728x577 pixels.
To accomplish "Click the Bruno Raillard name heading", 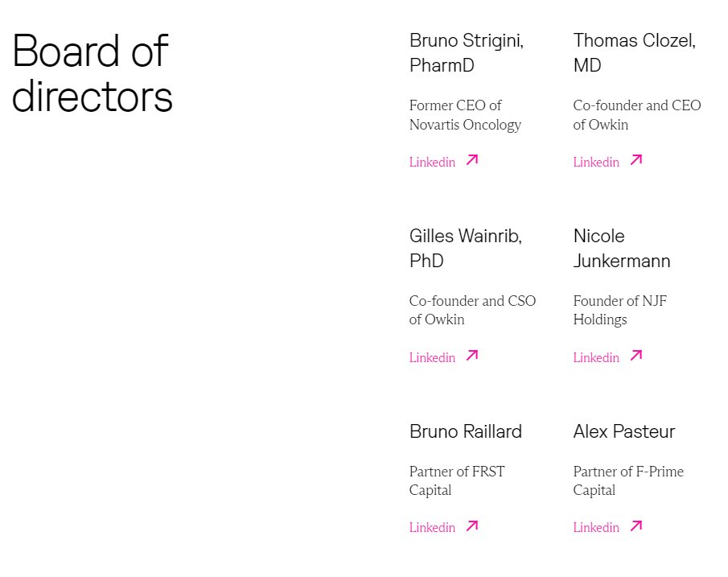I will (465, 431).
